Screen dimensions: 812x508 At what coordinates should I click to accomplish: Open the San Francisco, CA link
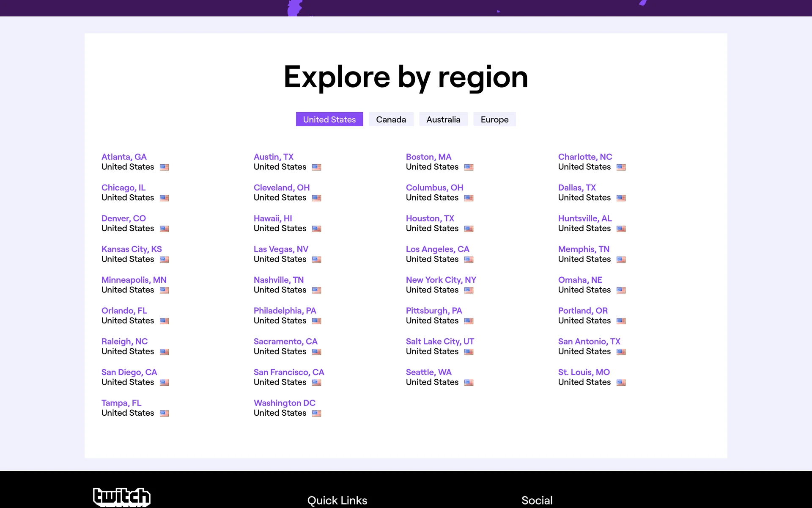click(288, 372)
